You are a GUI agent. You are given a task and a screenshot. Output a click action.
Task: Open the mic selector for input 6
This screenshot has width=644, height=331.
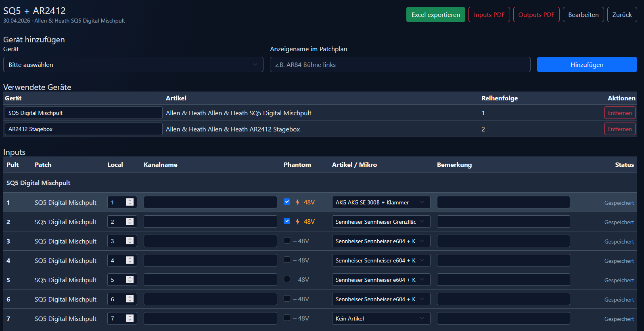pyautogui.click(x=381, y=299)
